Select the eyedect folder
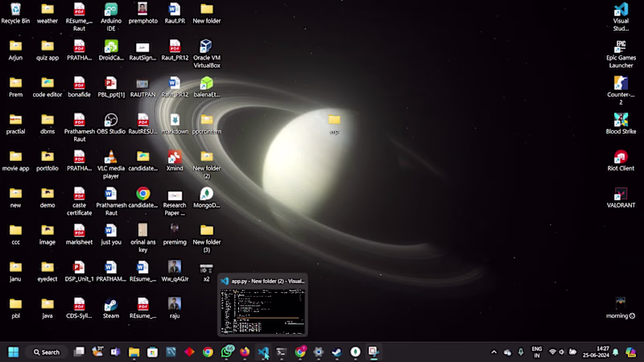 click(47, 271)
